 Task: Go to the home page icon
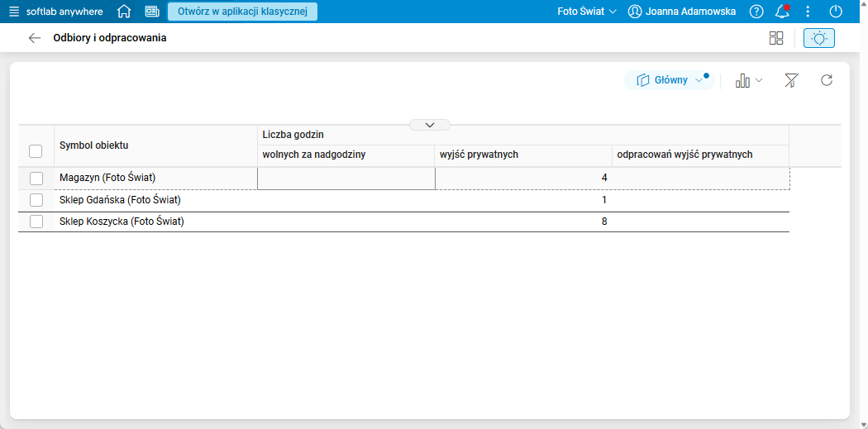pos(124,12)
